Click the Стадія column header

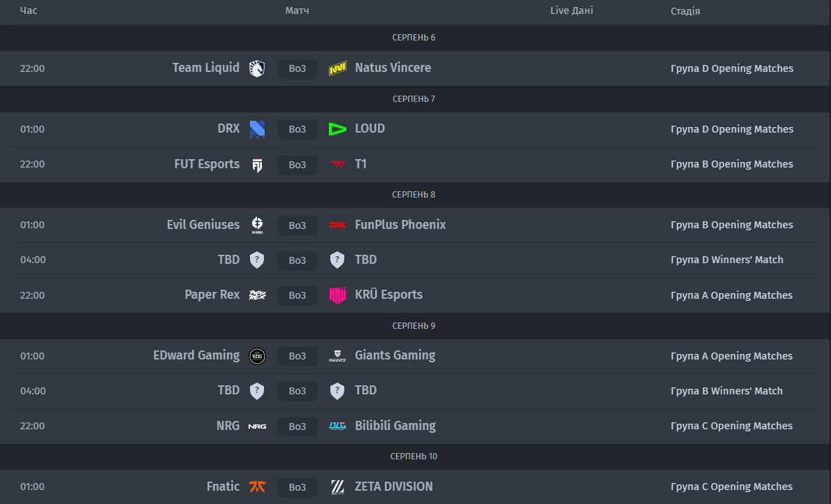tap(685, 11)
